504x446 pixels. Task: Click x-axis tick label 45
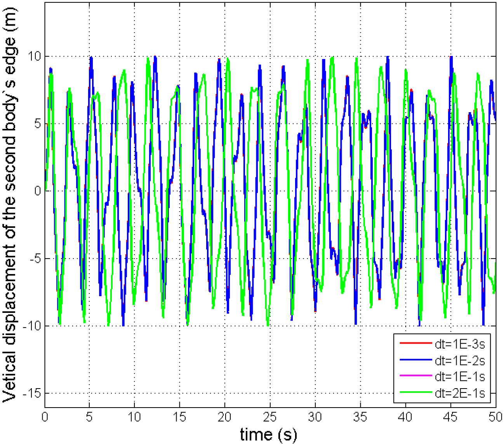pos(450,417)
